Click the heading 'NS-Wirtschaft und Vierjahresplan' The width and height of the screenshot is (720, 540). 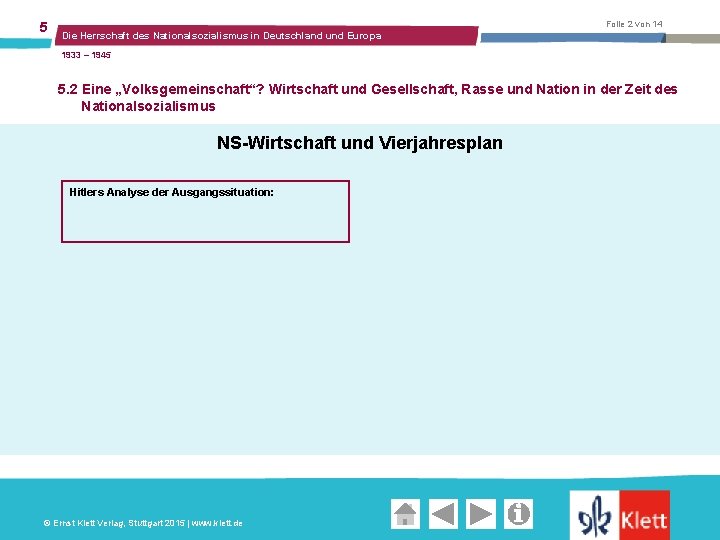click(x=360, y=143)
